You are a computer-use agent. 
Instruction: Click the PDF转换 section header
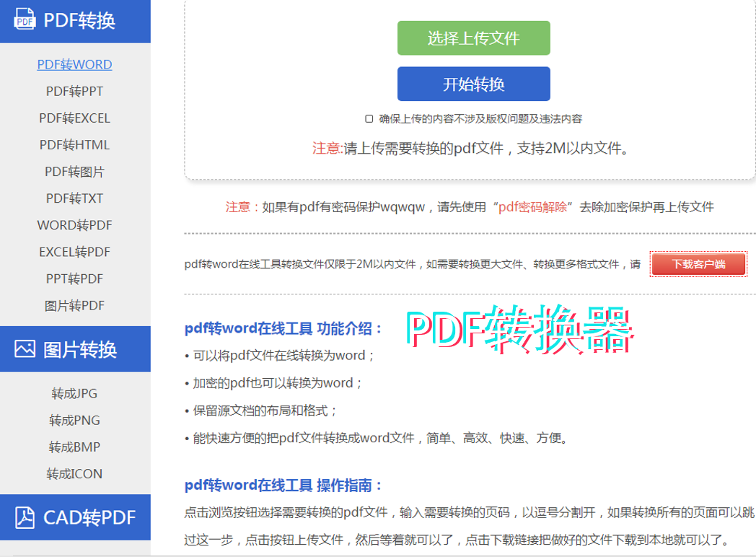[x=75, y=20]
